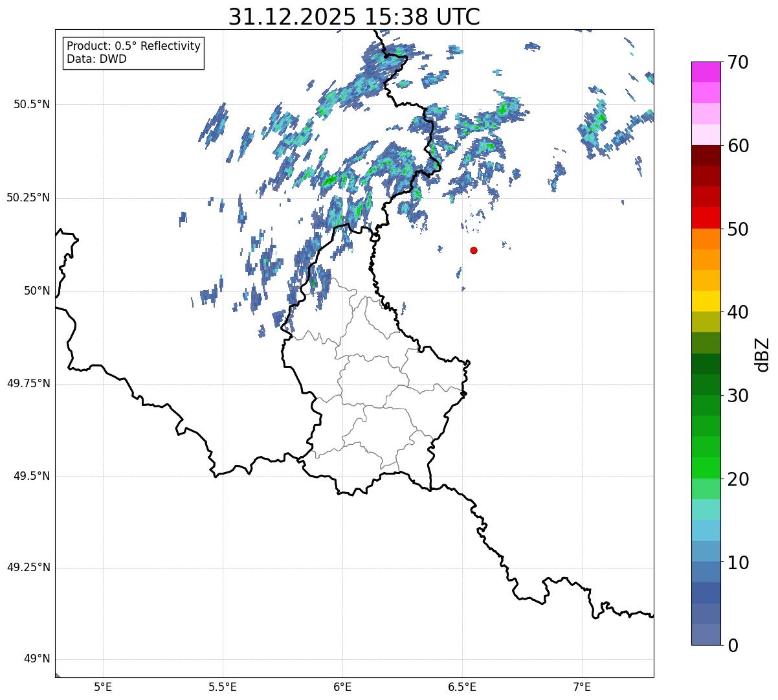The height and width of the screenshot is (700, 778).
Task: Click the "Data: DWD" label
Action: (x=96, y=59)
